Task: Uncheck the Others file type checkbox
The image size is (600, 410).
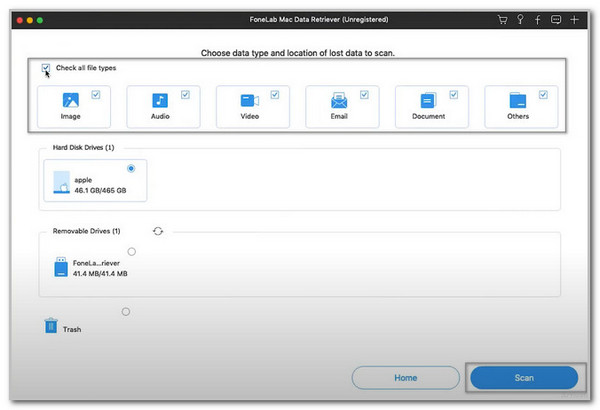Action: [x=543, y=95]
